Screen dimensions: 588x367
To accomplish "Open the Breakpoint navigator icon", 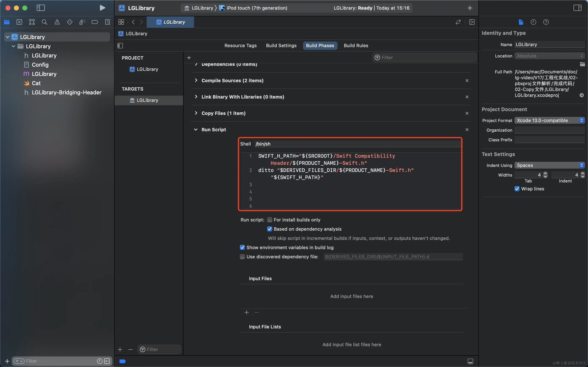I will pos(95,22).
